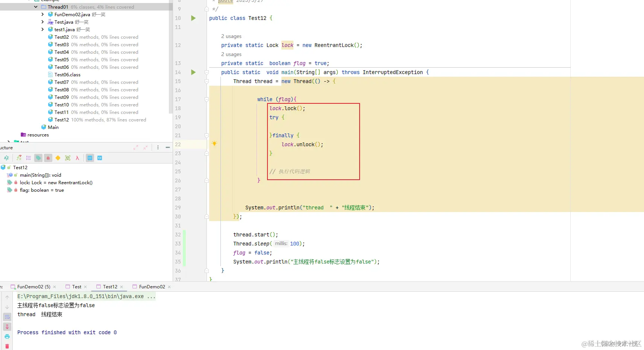This screenshot has width=644, height=350.
Task: Select Test12 class node in Structure
Action: tap(20, 167)
